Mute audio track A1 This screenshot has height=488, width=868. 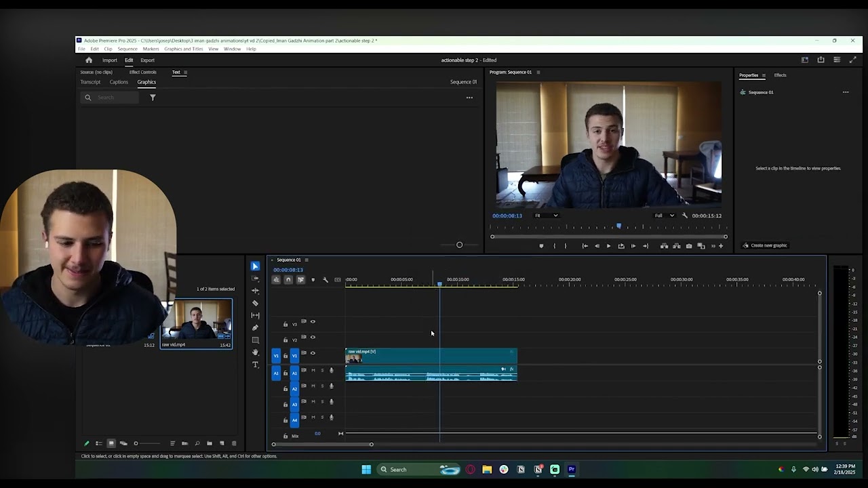(313, 370)
